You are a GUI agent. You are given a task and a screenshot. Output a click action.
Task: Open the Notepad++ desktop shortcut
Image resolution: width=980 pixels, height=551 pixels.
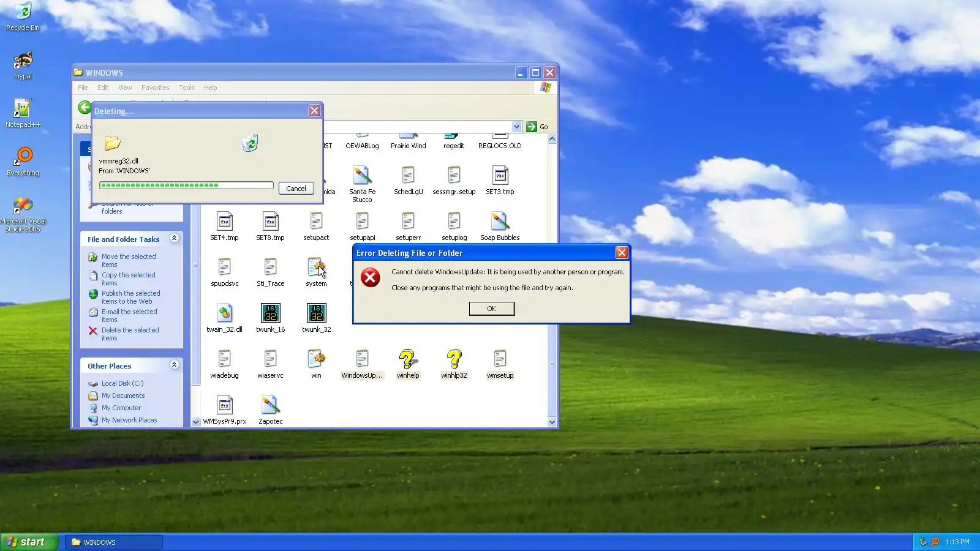pos(23,113)
